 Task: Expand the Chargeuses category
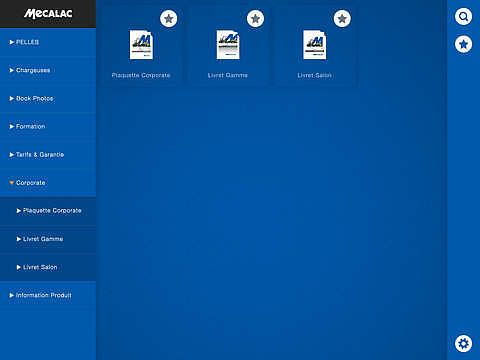click(x=48, y=70)
